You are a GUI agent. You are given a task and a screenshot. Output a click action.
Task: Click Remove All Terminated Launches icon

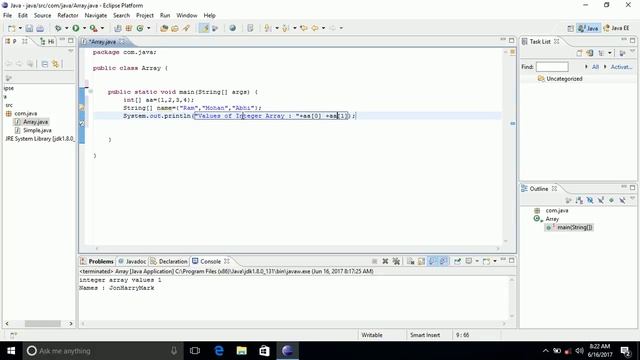396,261
